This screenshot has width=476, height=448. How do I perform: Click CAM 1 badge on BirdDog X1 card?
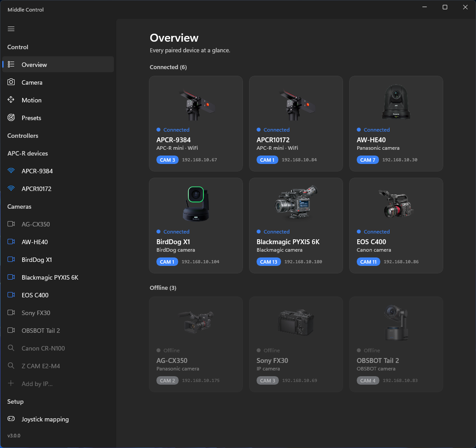pos(167,262)
